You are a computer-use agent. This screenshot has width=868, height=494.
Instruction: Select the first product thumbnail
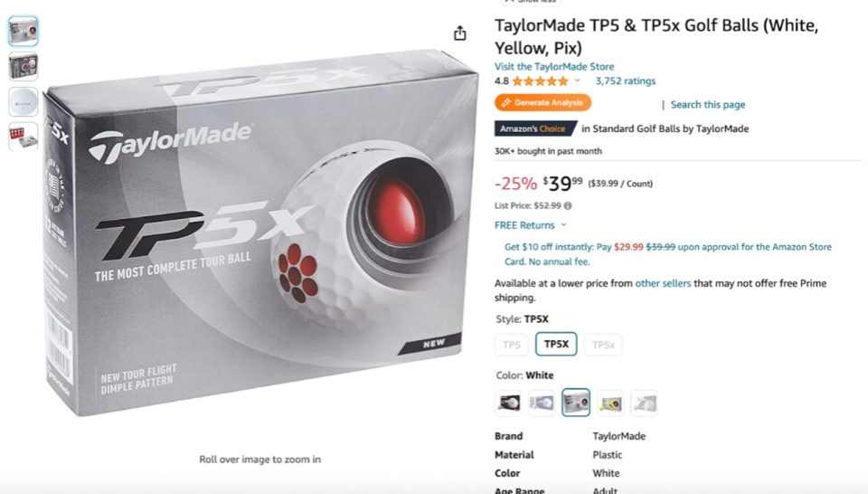pyautogui.click(x=24, y=31)
